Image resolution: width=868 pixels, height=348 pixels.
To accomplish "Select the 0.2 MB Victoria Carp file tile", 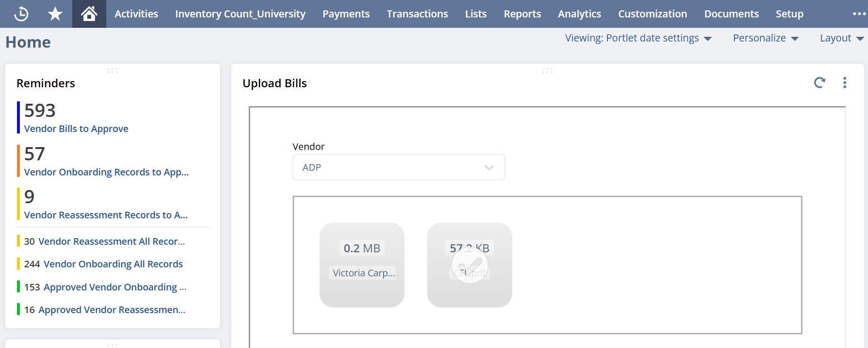I will click(362, 265).
